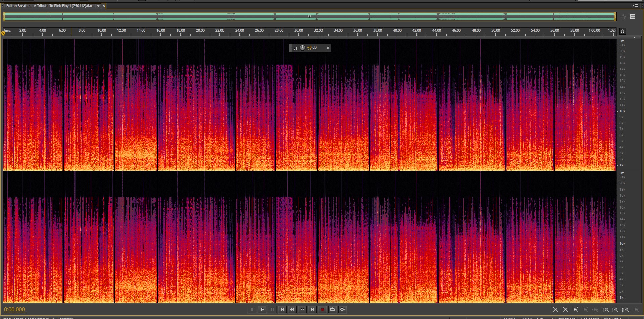
Task: Zoom to the selection
Action: pos(626,310)
